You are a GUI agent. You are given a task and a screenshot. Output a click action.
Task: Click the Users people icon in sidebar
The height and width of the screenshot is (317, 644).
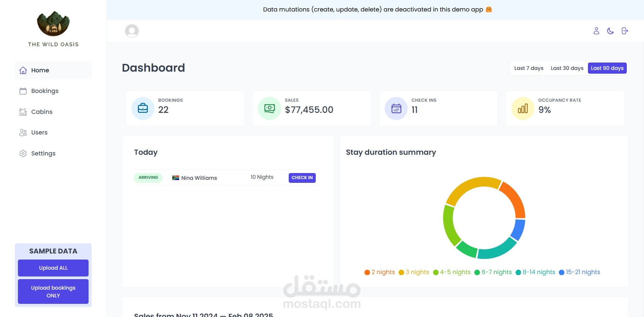23,132
